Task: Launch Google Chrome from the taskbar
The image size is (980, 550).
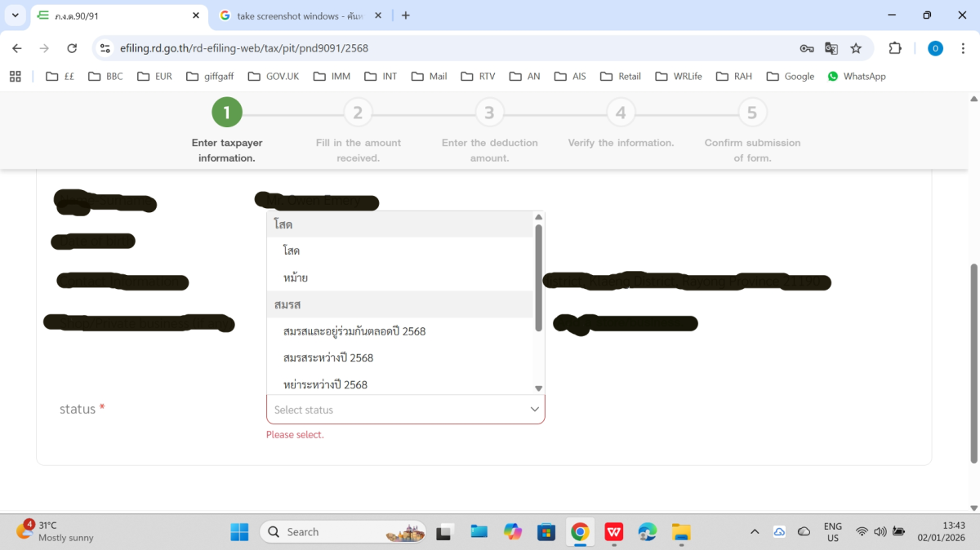Action: click(x=580, y=532)
